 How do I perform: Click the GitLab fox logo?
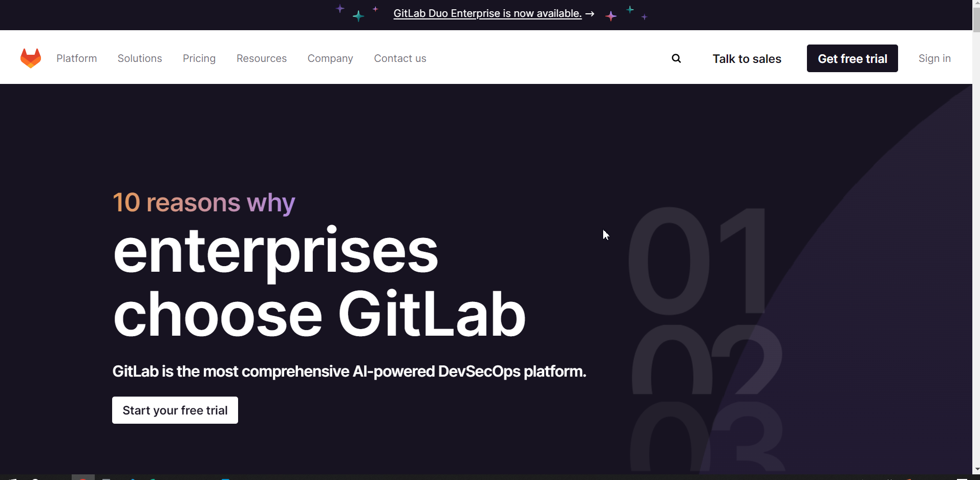pyautogui.click(x=31, y=58)
